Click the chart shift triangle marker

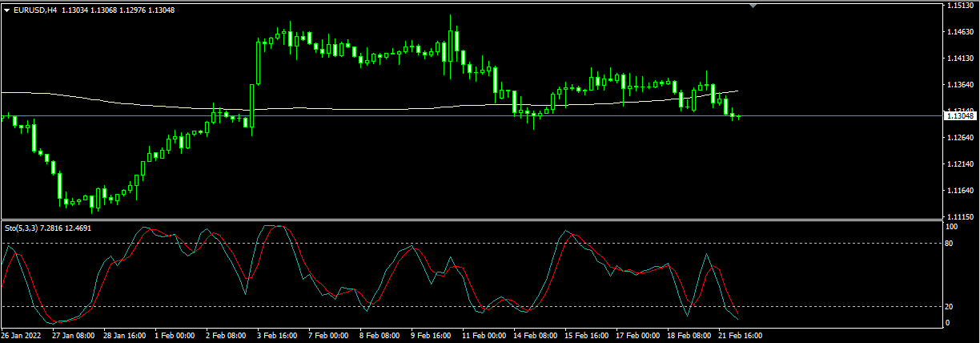coord(753,5)
